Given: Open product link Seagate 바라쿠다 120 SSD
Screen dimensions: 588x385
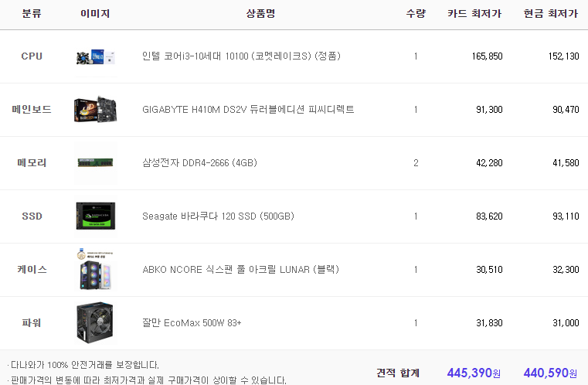Looking at the screenshot, I should (x=218, y=216).
